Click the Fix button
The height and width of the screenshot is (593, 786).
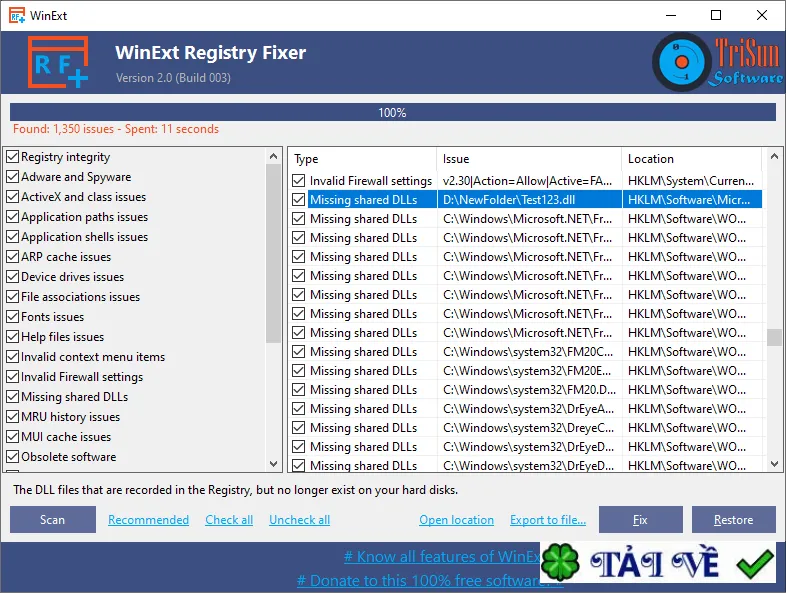tap(641, 519)
